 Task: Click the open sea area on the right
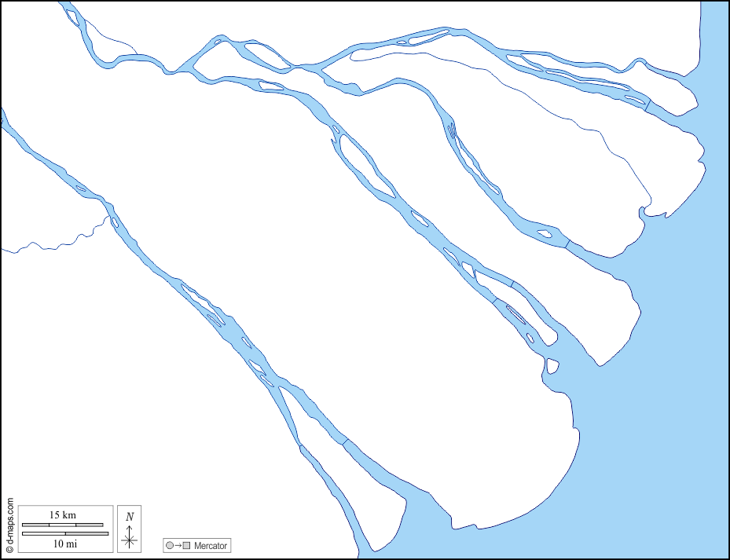pyautogui.click(x=675, y=372)
